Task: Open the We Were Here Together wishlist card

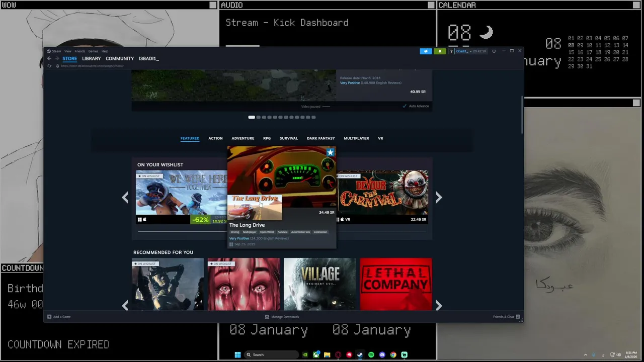Action: click(x=181, y=197)
